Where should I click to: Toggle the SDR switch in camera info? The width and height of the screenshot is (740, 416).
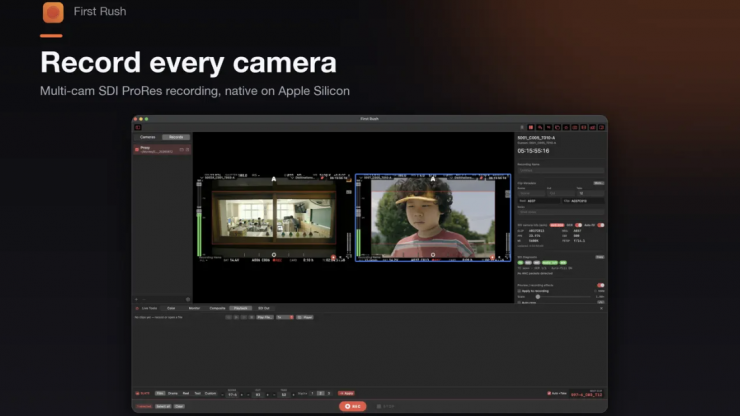click(x=578, y=225)
